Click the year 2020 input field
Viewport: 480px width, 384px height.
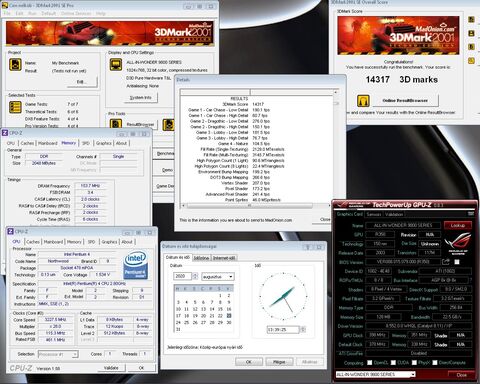(x=183, y=276)
